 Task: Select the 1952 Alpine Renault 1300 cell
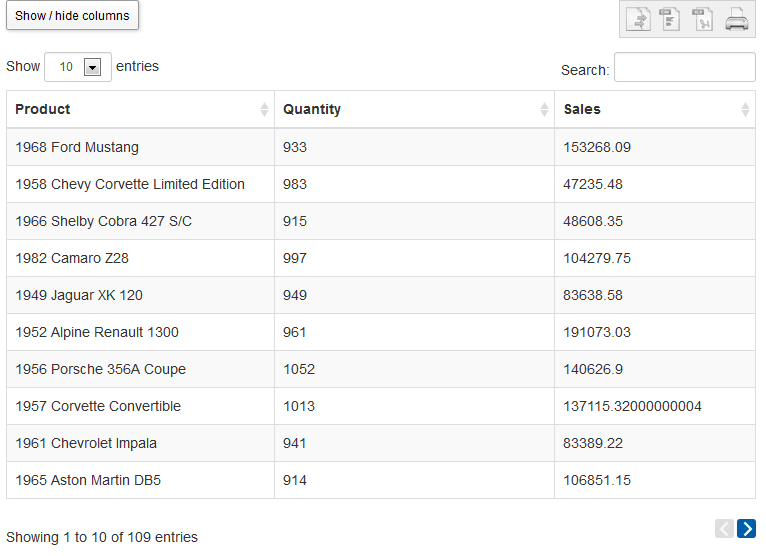point(140,332)
